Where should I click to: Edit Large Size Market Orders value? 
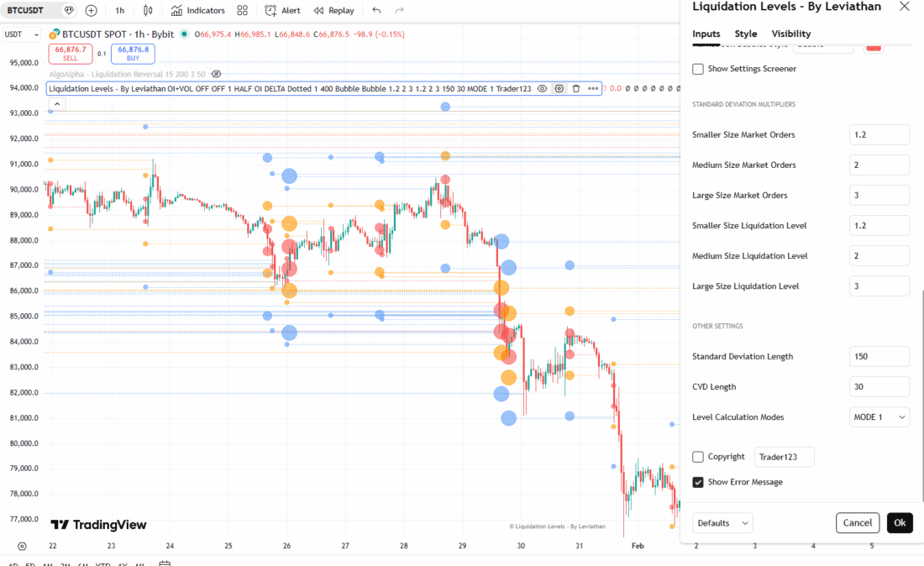(879, 195)
